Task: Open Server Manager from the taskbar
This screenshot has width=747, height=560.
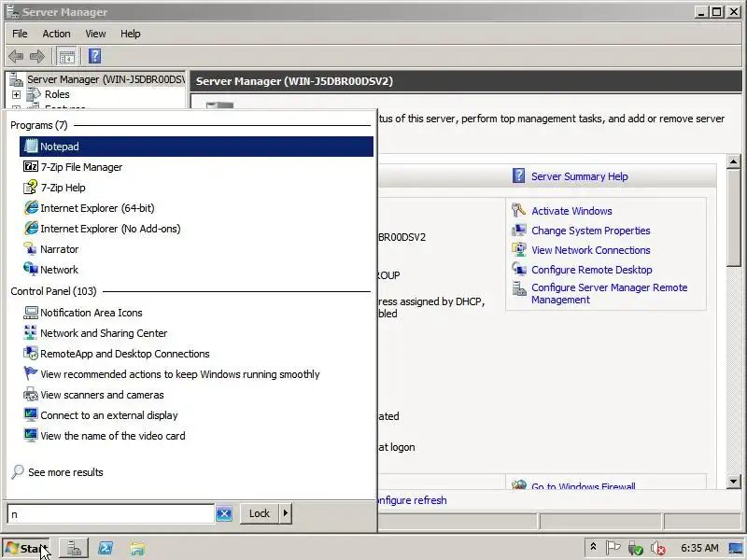Action: (74, 549)
